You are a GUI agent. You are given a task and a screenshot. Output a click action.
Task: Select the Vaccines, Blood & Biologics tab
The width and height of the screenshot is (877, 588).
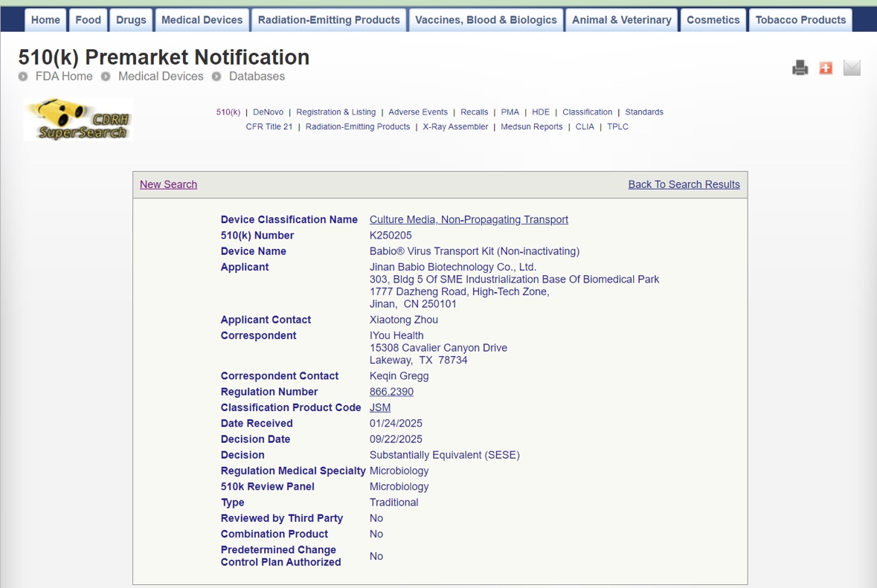coord(486,20)
